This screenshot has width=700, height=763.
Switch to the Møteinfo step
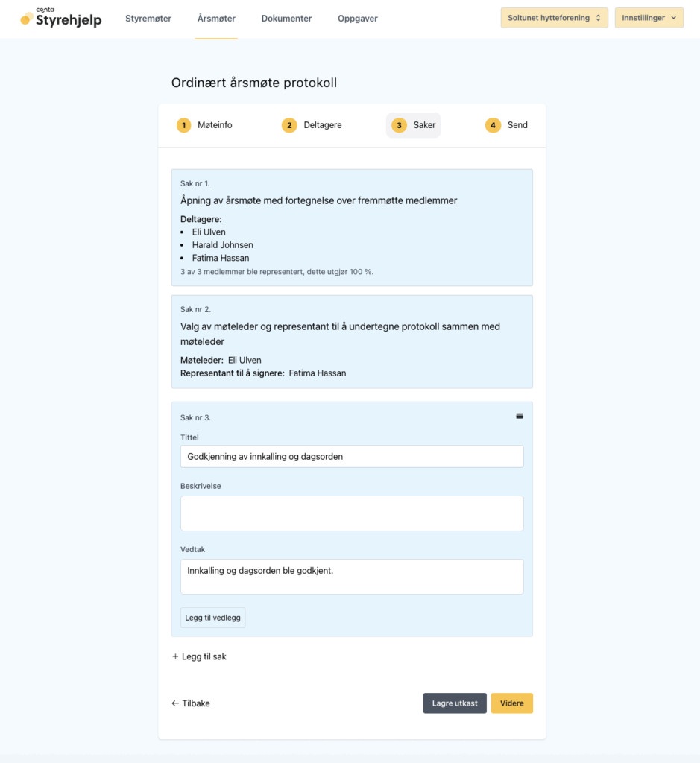pos(215,125)
